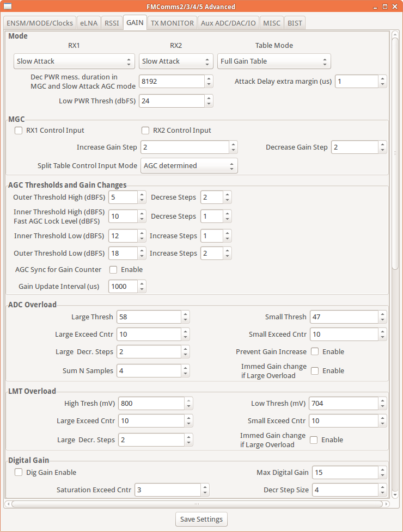Click the Max Digital Gain field
The width and height of the screenshot is (403, 532).
point(345,473)
